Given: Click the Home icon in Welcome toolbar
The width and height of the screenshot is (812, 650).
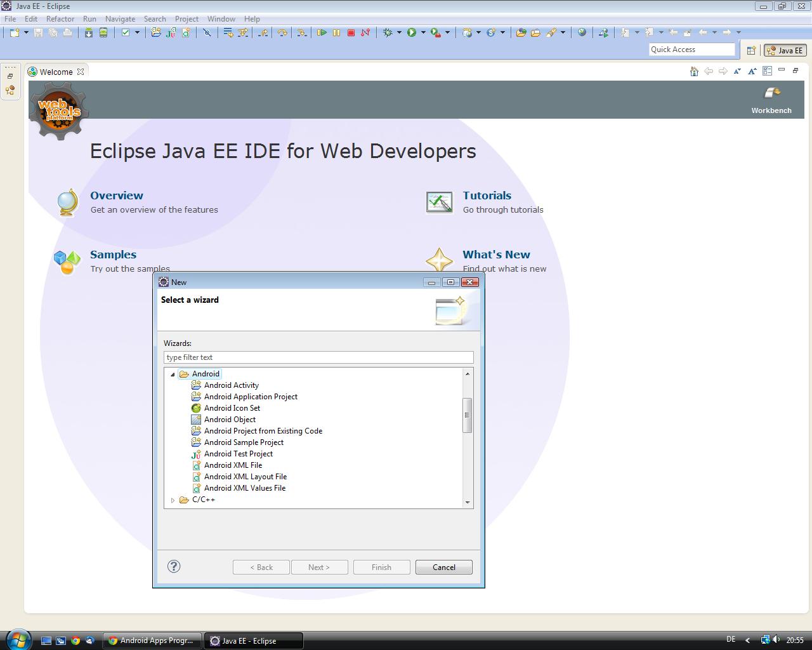Looking at the screenshot, I should 694,72.
